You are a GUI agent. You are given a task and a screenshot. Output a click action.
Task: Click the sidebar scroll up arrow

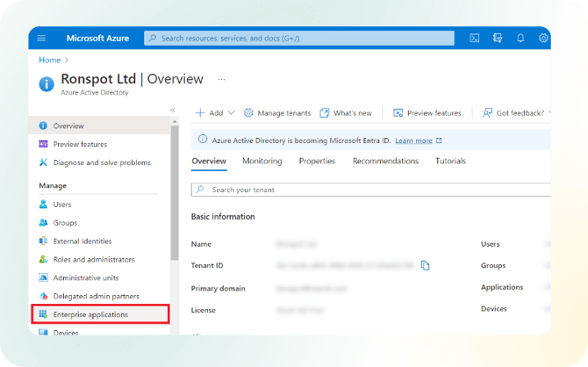click(175, 121)
